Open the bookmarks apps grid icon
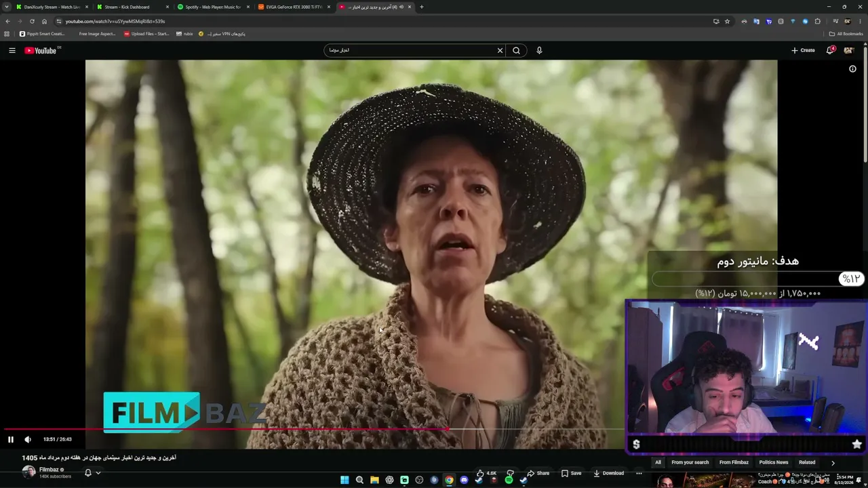The height and width of the screenshot is (488, 868). [7, 34]
